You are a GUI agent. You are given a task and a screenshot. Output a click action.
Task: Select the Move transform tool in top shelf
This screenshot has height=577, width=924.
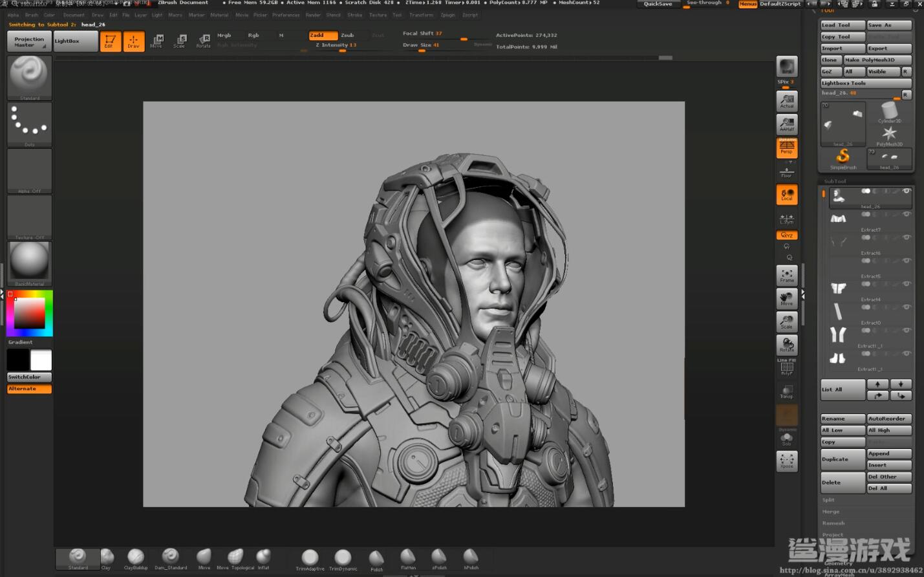[156, 41]
